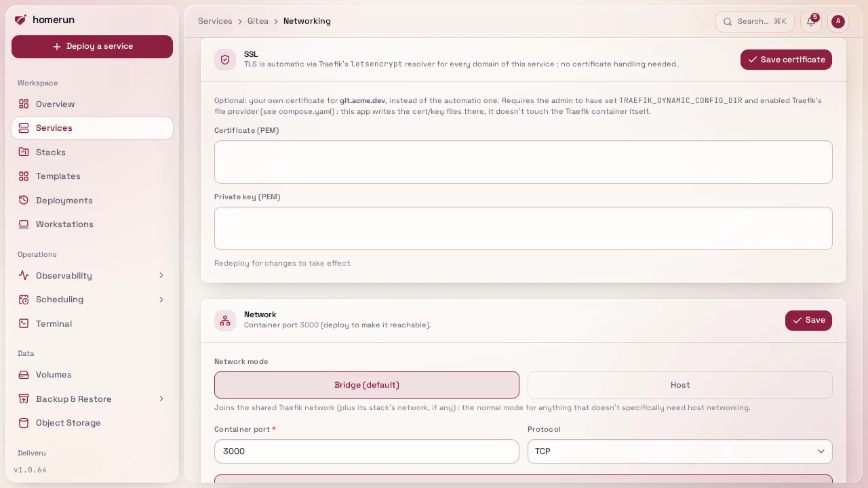
Task: Click the homerun logo icon
Action: 20,20
